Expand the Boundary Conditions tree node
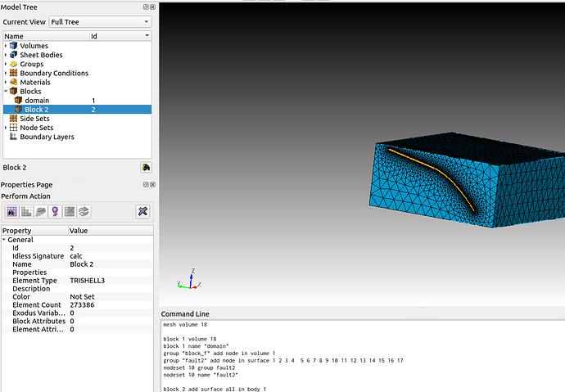Viewport: 565px width, 392px height. tap(6, 73)
